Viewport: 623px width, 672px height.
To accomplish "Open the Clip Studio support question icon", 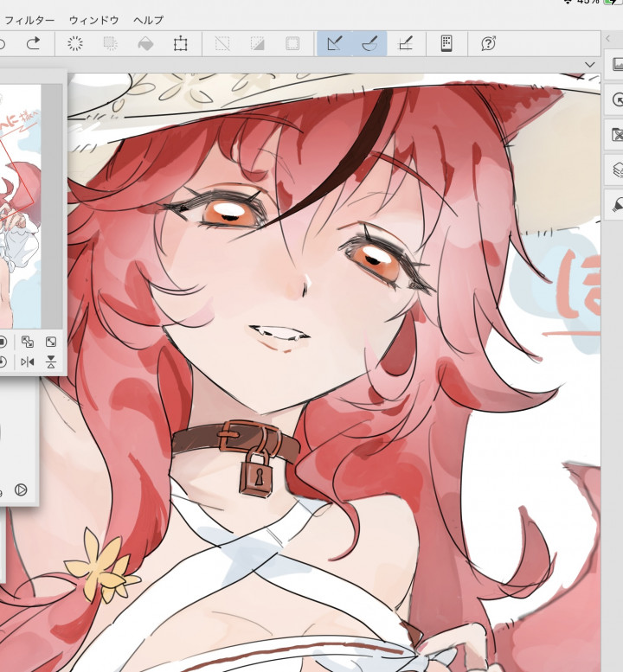I will [488, 43].
